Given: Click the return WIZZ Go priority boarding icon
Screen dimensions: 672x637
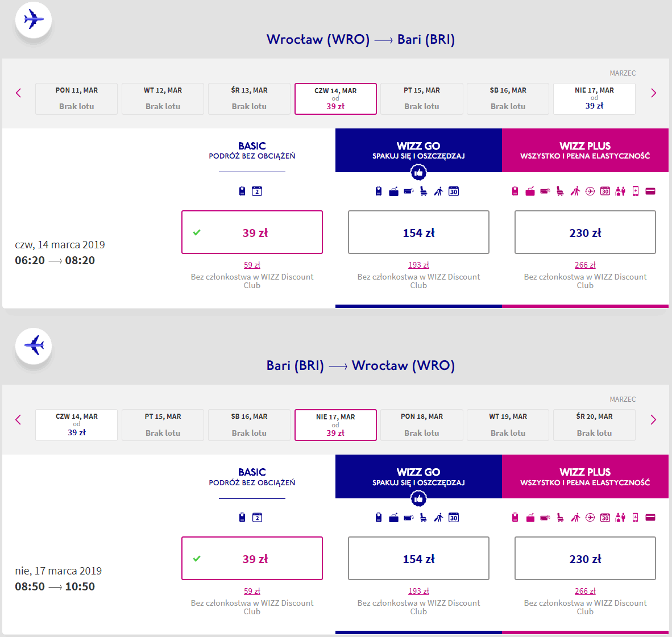Looking at the screenshot, I should pos(438,518).
